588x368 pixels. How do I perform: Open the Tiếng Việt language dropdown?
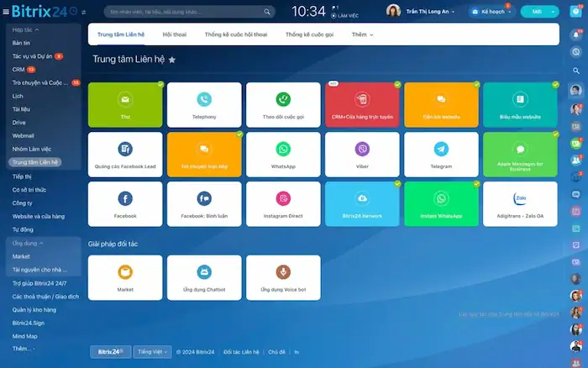pos(153,351)
